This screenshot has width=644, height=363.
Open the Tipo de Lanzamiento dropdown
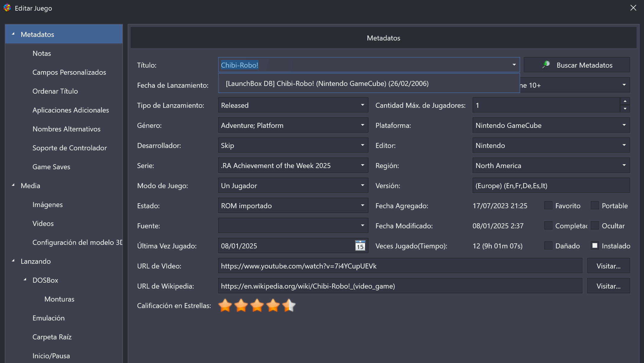pyautogui.click(x=362, y=105)
